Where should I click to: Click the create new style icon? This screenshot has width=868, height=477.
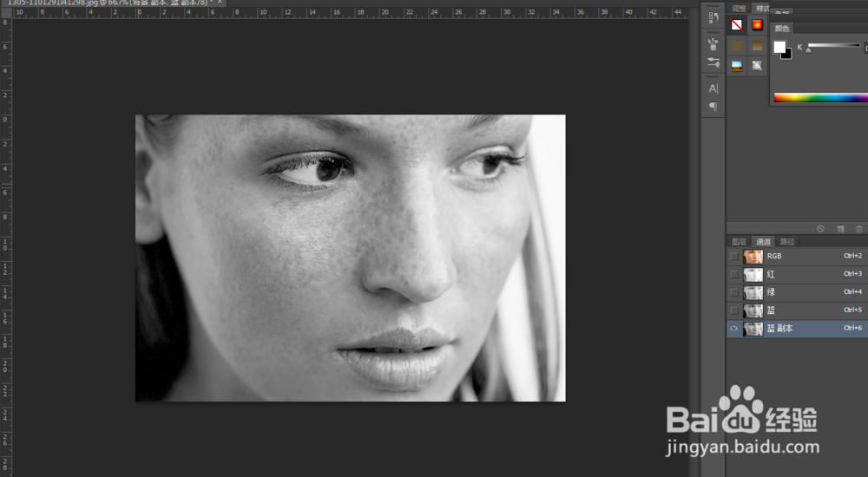click(x=840, y=229)
